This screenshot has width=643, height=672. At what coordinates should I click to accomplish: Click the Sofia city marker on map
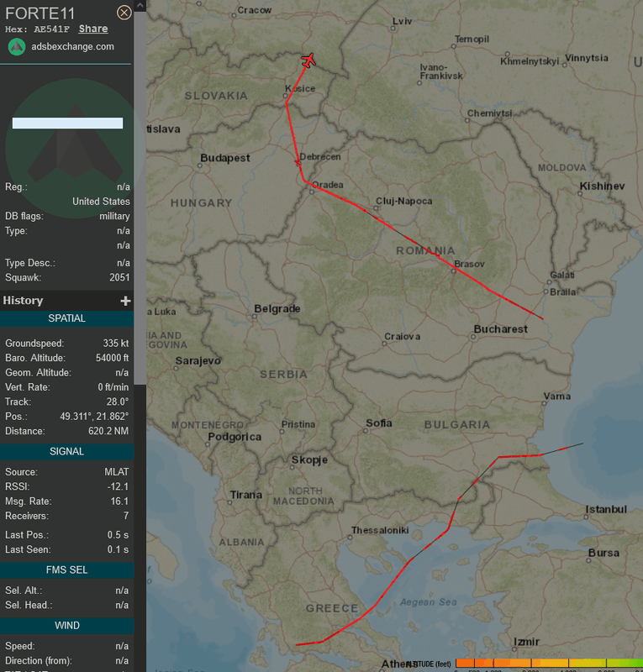366,431
